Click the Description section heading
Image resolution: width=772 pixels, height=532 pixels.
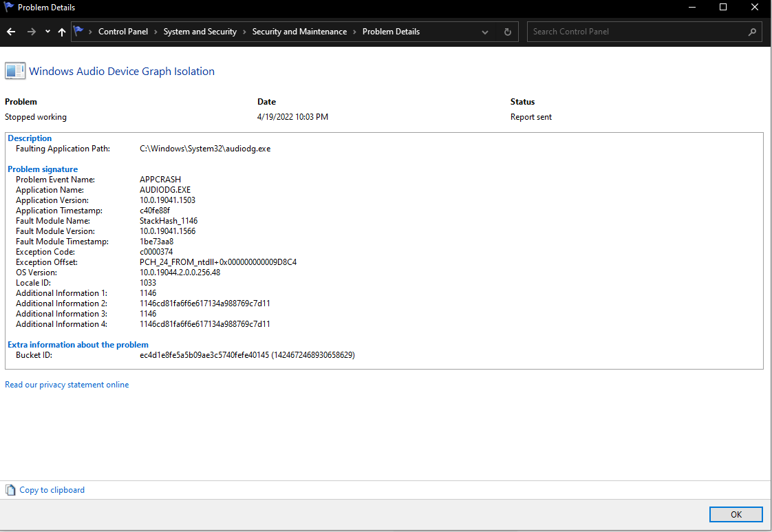pyautogui.click(x=30, y=138)
